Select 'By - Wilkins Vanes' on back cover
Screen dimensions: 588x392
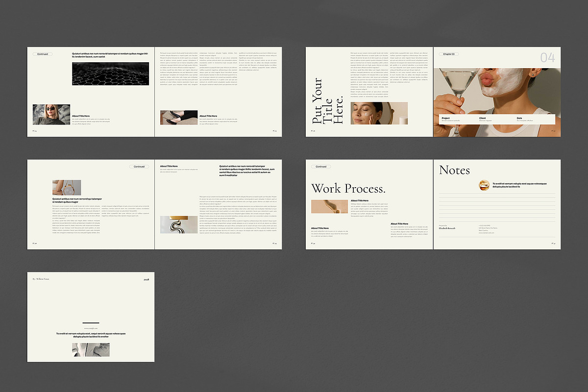point(41,279)
